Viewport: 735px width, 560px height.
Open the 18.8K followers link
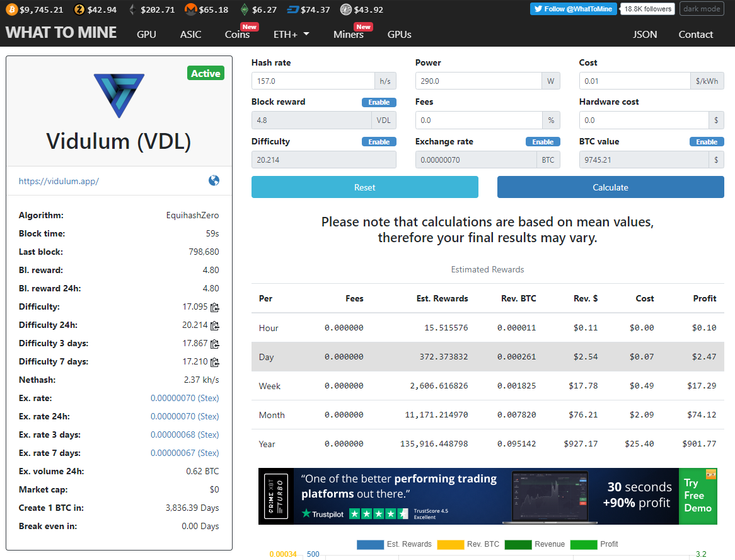click(648, 9)
